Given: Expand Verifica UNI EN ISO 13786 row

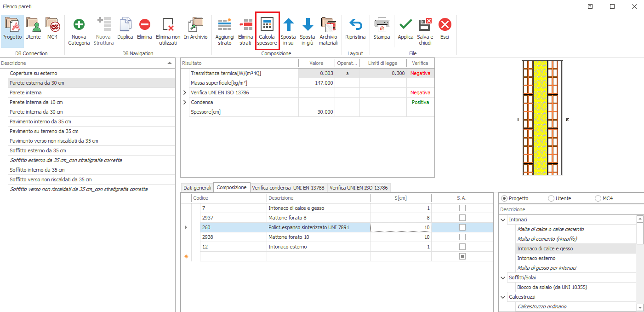Looking at the screenshot, I should click(x=185, y=92).
